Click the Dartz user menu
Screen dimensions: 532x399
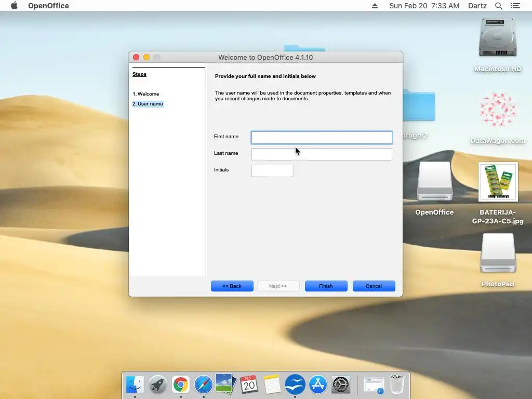[x=477, y=6]
